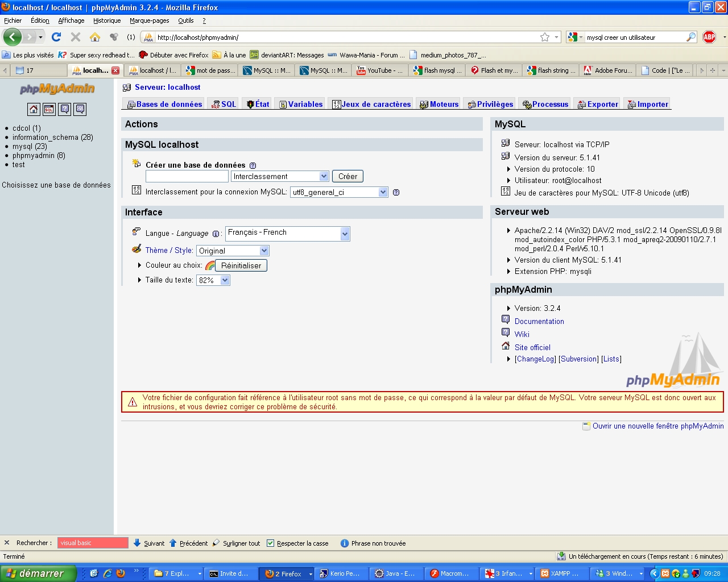
Task: Toggle Surligner tout highlight option
Action: coord(236,543)
